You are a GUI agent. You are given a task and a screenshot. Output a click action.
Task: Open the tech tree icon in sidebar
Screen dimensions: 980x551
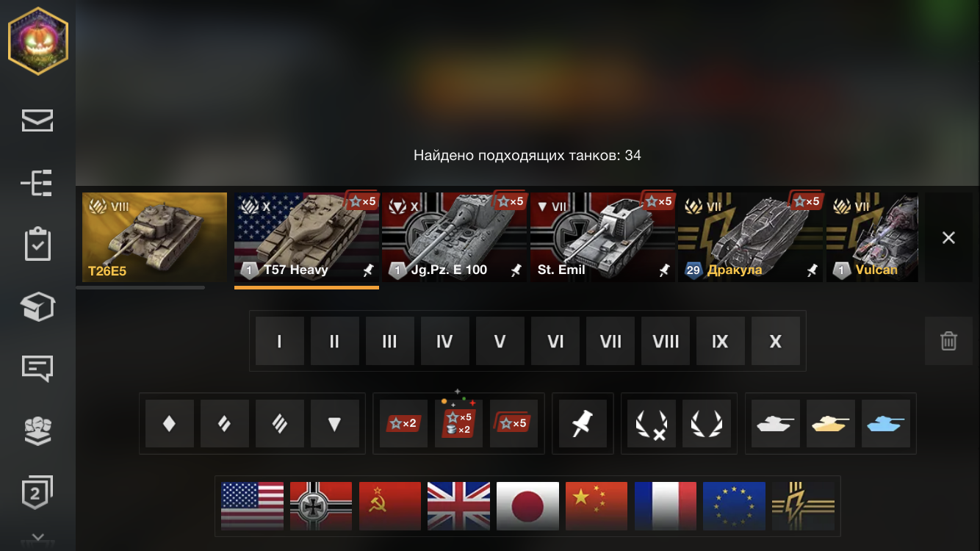[x=37, y=183]
